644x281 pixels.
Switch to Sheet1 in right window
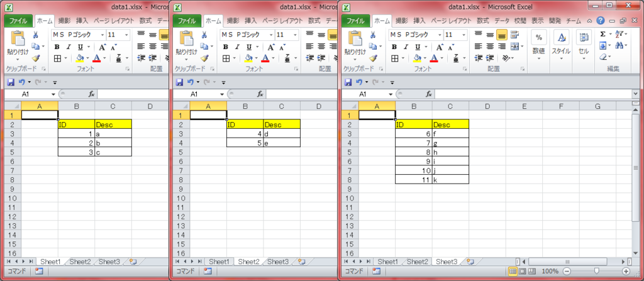click(387, 262)
